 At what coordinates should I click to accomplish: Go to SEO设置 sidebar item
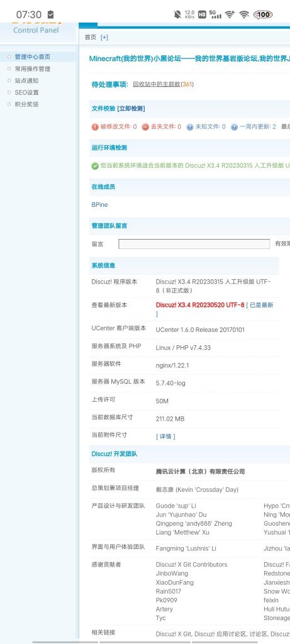coord(26,92)
